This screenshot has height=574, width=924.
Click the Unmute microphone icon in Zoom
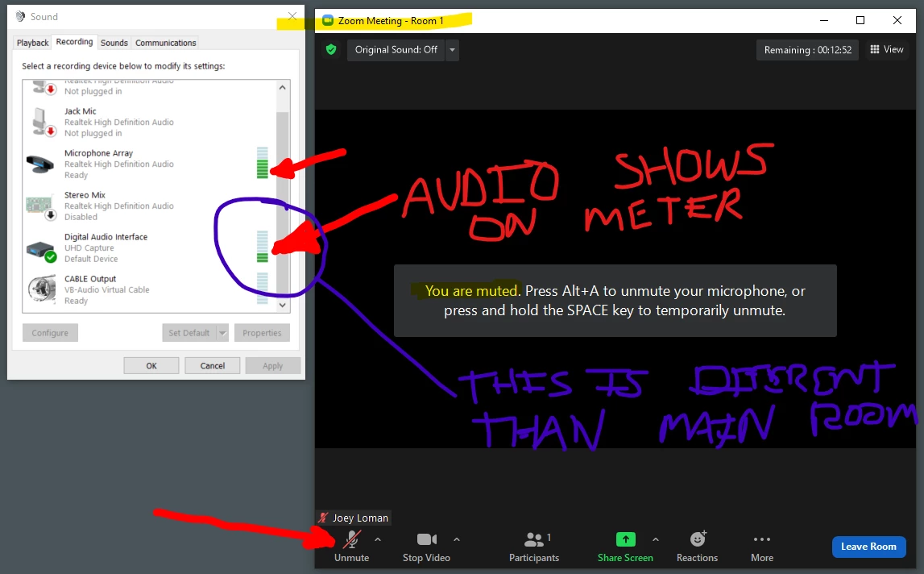pyautogui.click(x=352, y=539)
